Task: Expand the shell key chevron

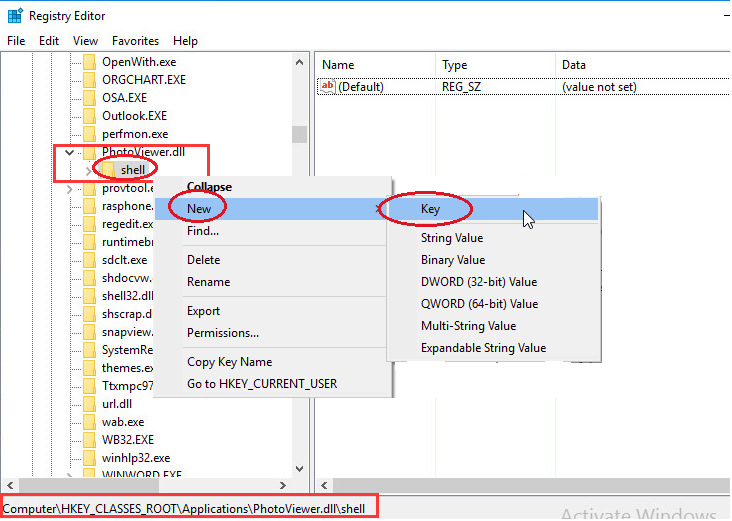Action: click(88, 171)
